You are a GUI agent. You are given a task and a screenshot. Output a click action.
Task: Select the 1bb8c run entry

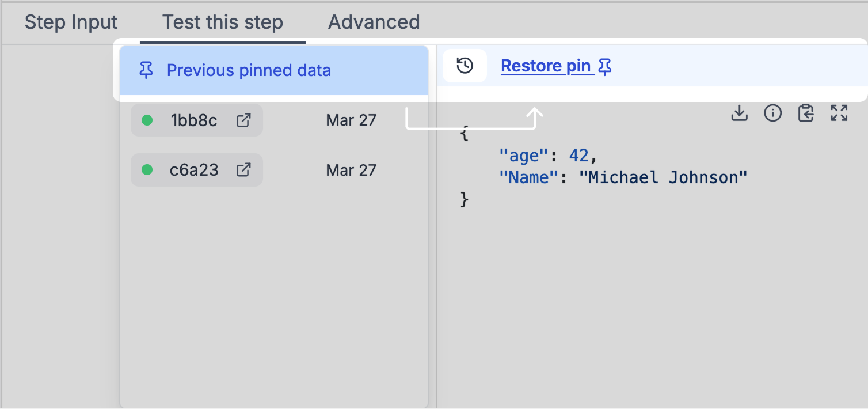tap(197, 120)
